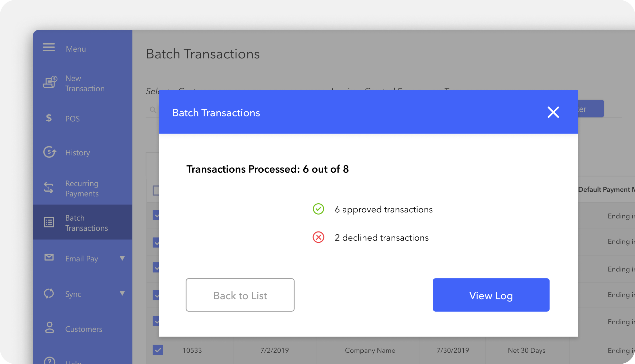The image size is (635, 364).
Task: Select the History menu item
Action: [77, 153]
